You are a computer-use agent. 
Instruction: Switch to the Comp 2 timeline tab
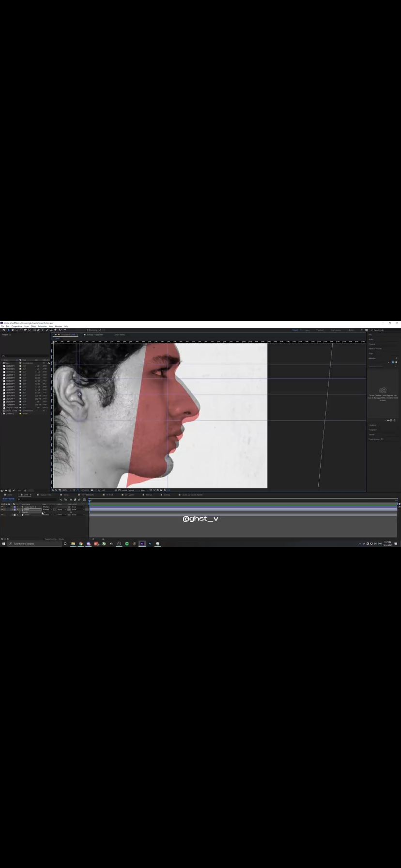click(167, 495)
